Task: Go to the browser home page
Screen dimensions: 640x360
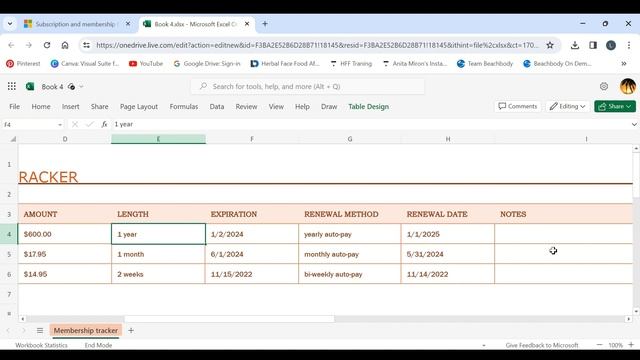Action: tap(65, 45)
